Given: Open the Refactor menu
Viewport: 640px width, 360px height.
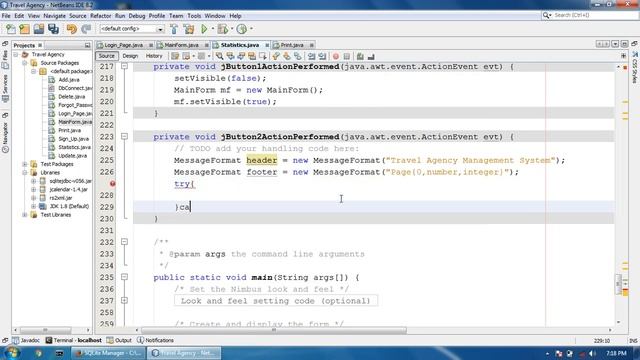Looking at the screenshot, I should click(x=100, y=16).
